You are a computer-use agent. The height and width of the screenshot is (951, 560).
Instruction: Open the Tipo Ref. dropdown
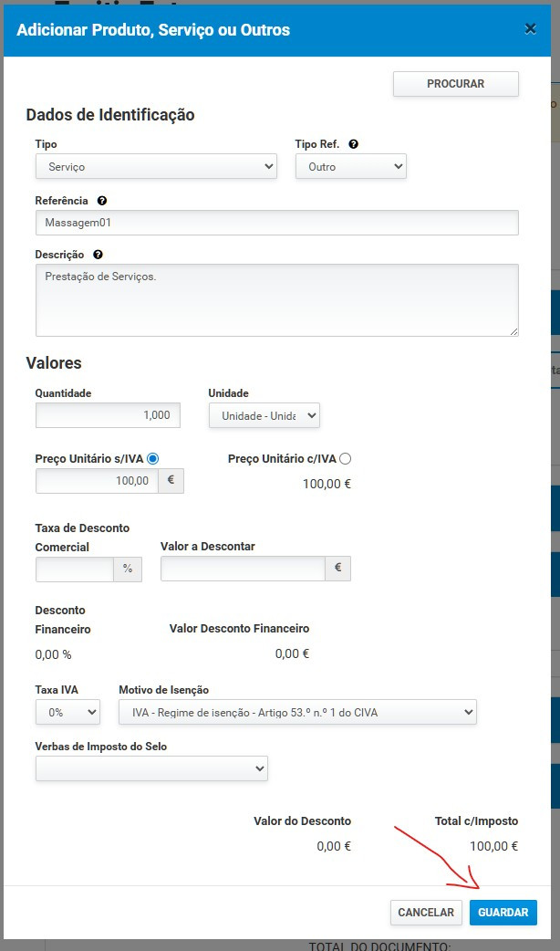coord(350,167)
